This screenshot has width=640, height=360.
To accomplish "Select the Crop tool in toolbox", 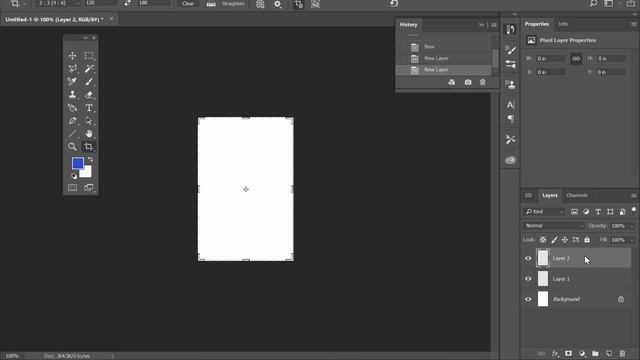I will coord(89,147).
